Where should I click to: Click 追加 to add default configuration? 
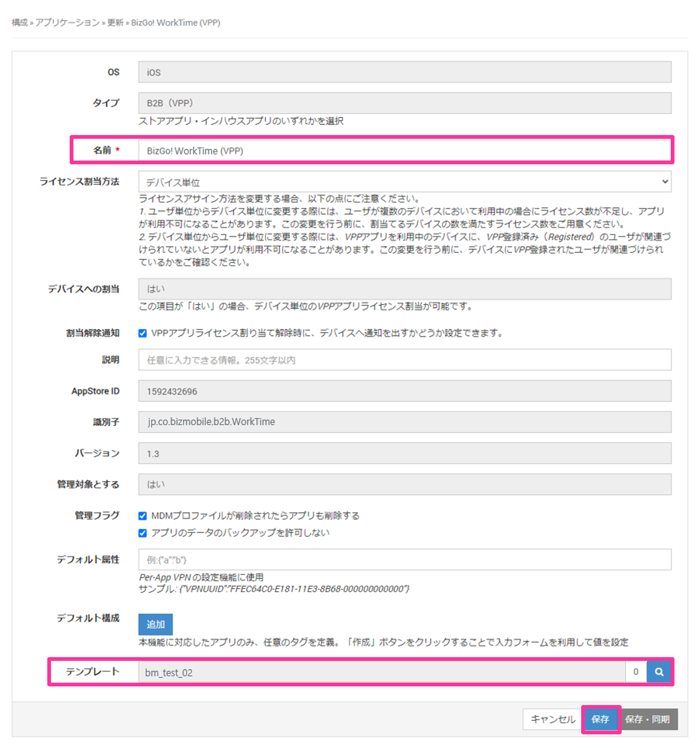point(156,624)
